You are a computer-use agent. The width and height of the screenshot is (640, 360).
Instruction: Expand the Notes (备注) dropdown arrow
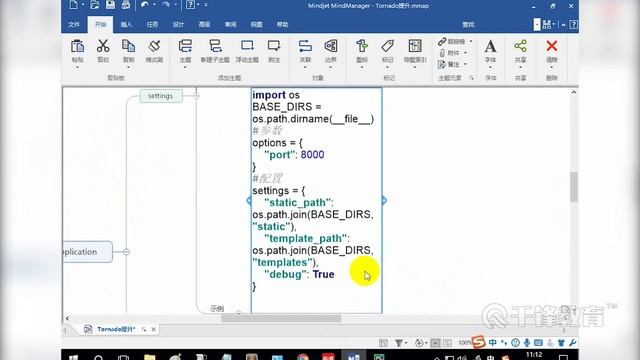pos(465,64)
